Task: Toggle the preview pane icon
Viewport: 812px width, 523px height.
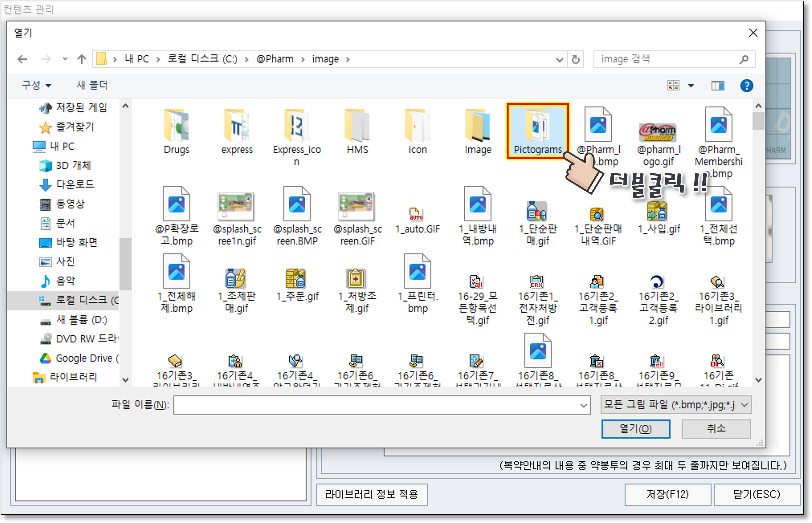Action: [718, 86]
